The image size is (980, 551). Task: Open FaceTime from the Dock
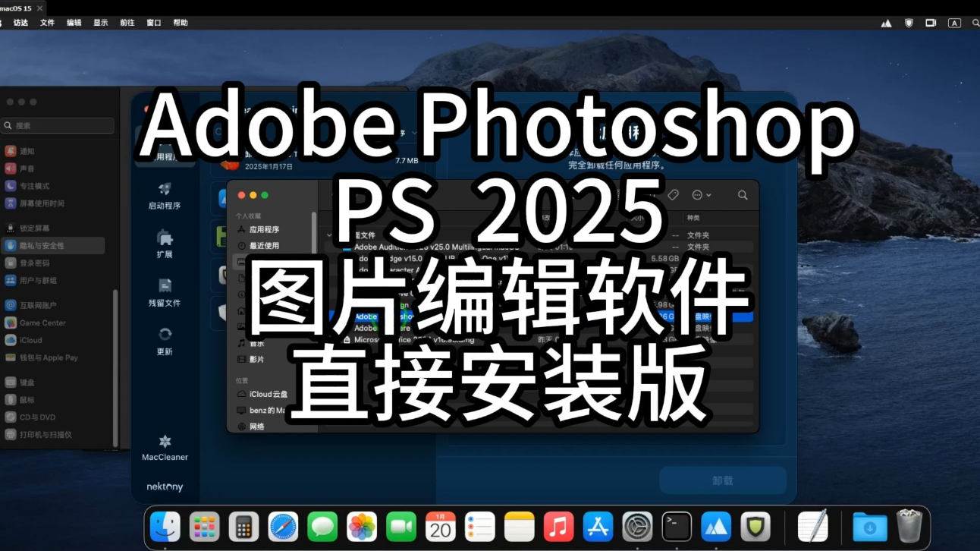[401, 526]
